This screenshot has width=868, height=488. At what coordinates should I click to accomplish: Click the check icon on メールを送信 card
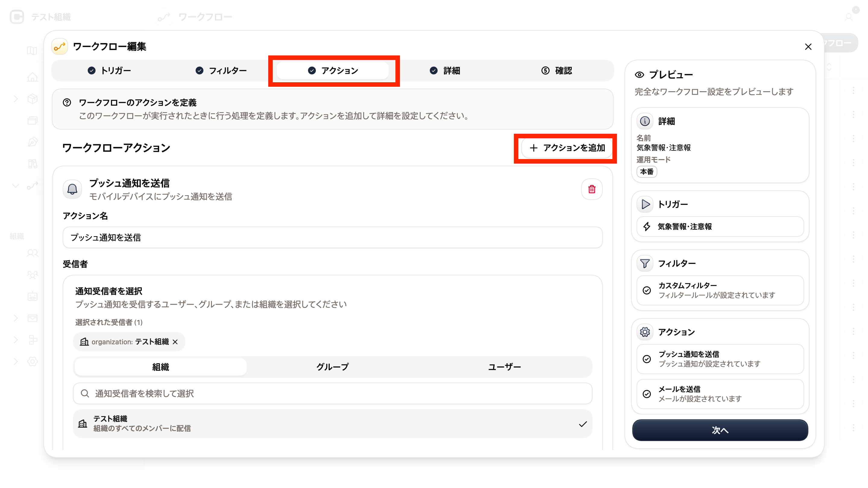click(646, 394)
